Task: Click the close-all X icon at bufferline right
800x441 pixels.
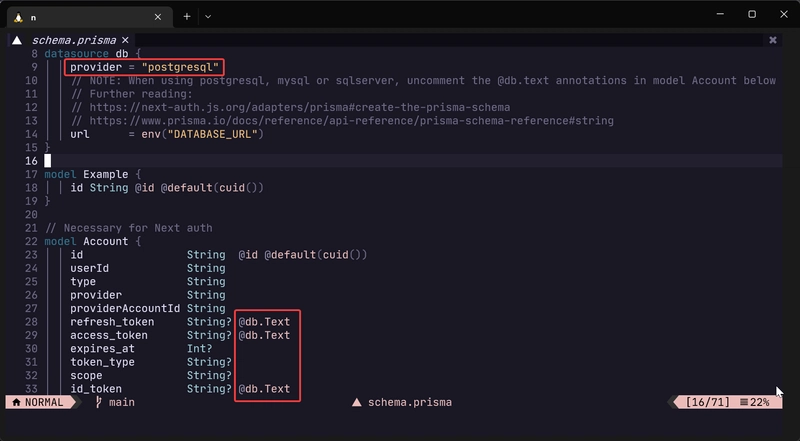Action: 772,40
